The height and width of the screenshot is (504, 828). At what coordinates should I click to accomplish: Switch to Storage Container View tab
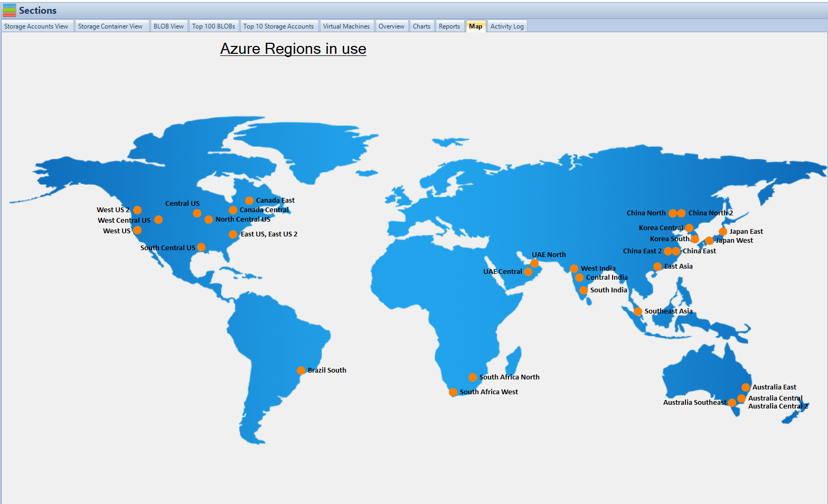(110, 26)
